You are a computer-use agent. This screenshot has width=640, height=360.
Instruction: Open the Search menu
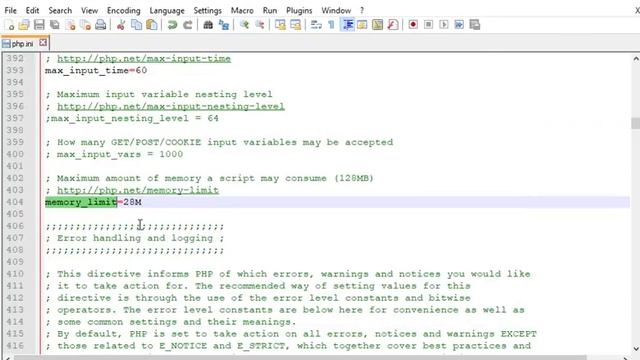(60, 10)
